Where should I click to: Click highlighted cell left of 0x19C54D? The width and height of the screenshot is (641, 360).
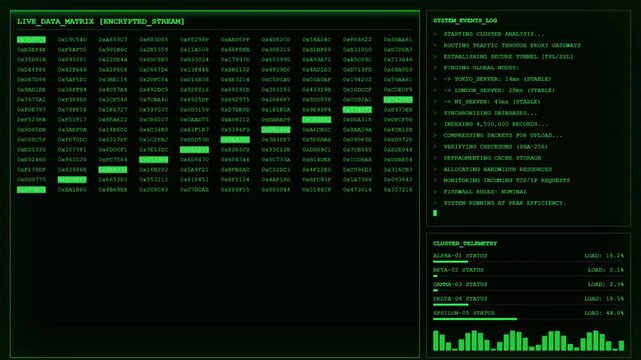31,40
